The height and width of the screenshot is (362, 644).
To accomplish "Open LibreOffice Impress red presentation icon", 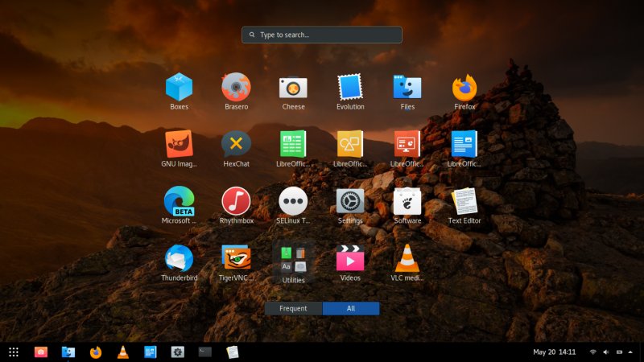I will coord(407,144).
